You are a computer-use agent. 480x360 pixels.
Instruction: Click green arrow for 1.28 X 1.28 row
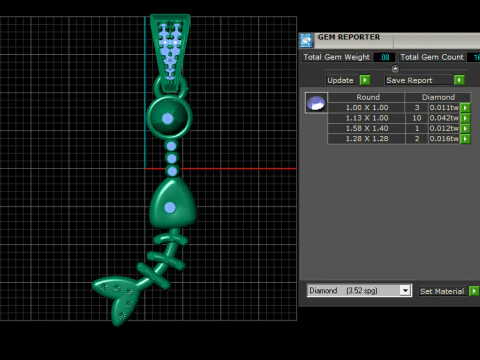click(465, 139)
